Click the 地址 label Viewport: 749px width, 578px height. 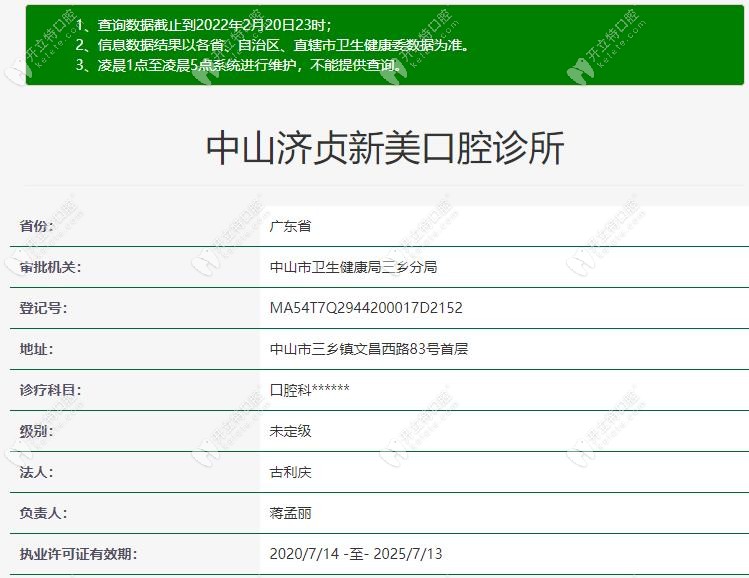coord(37,349)
